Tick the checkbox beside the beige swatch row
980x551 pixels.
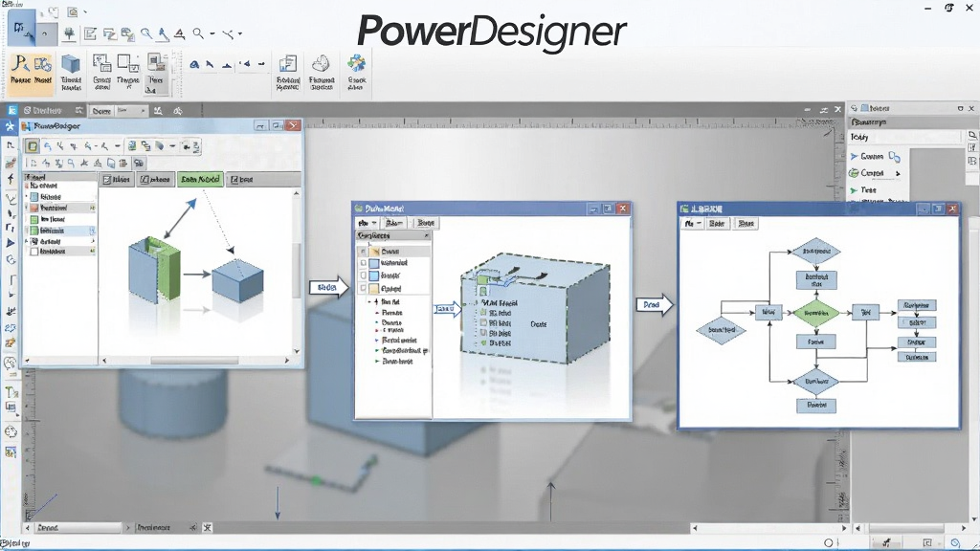pos(363,288)
